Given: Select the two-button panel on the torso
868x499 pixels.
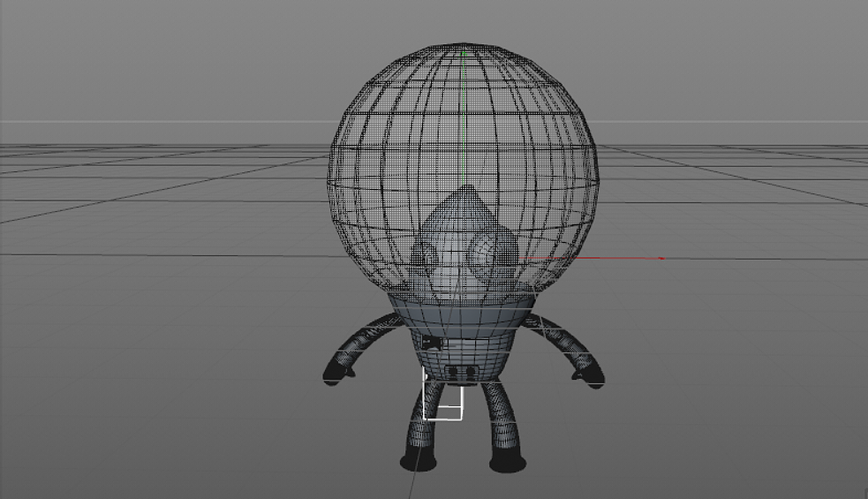Looking at the screenshot, I should [461, 371].
